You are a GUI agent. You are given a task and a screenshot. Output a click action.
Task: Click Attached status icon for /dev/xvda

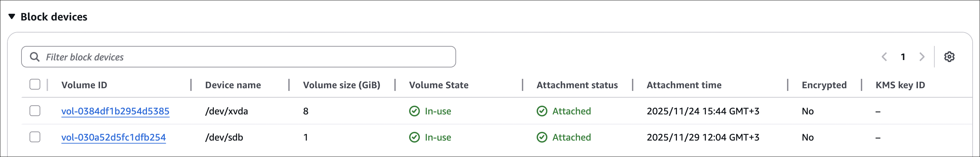542,111
